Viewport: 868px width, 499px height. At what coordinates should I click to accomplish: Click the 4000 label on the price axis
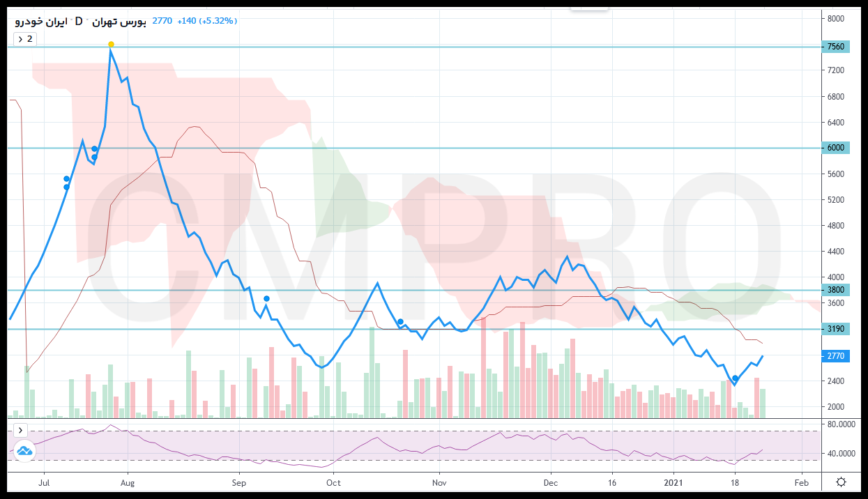click(x=837, y=277)
